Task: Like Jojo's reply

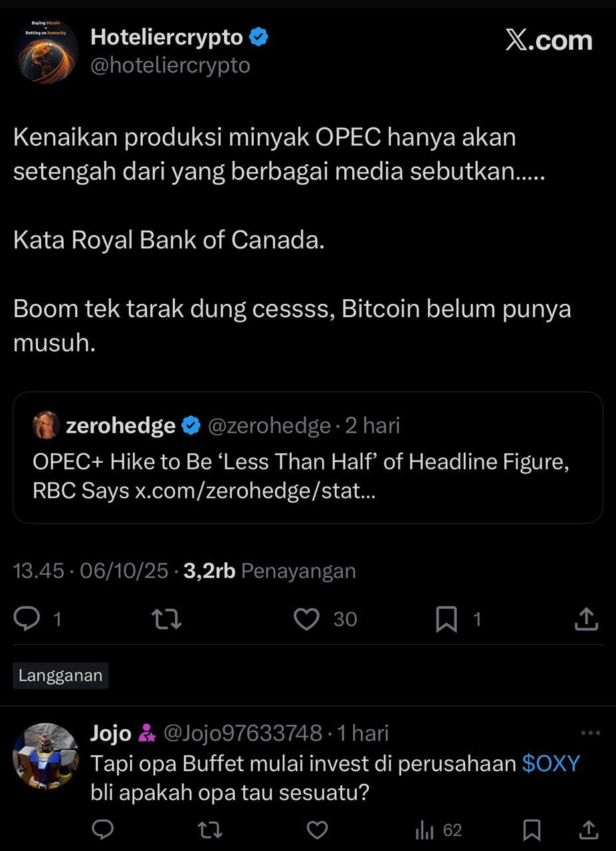Action: point(317,830)
